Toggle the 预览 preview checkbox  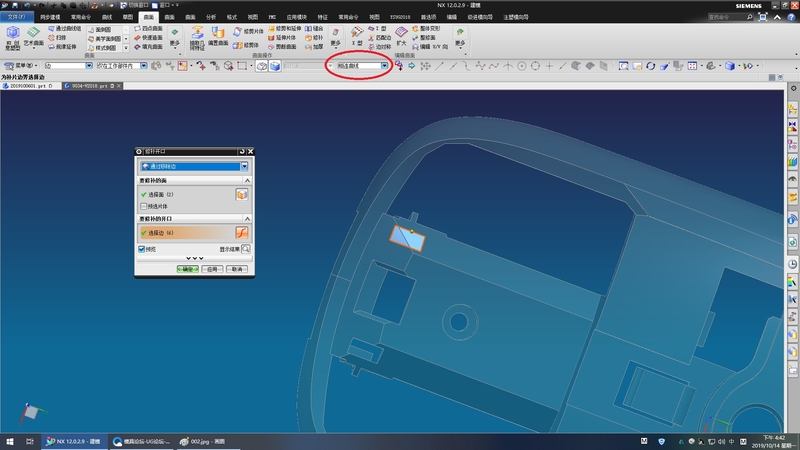point(141,249)
